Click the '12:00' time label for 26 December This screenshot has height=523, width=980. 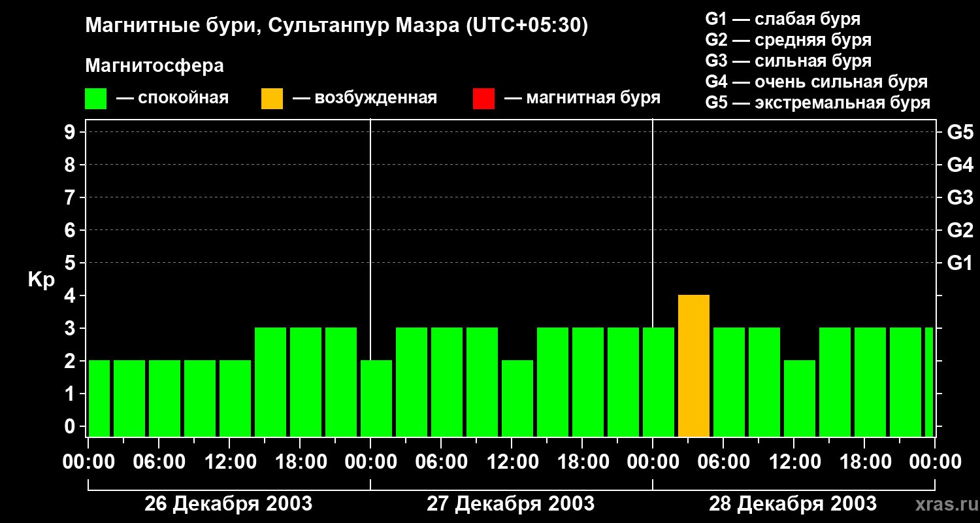click(x=229, y=462)
